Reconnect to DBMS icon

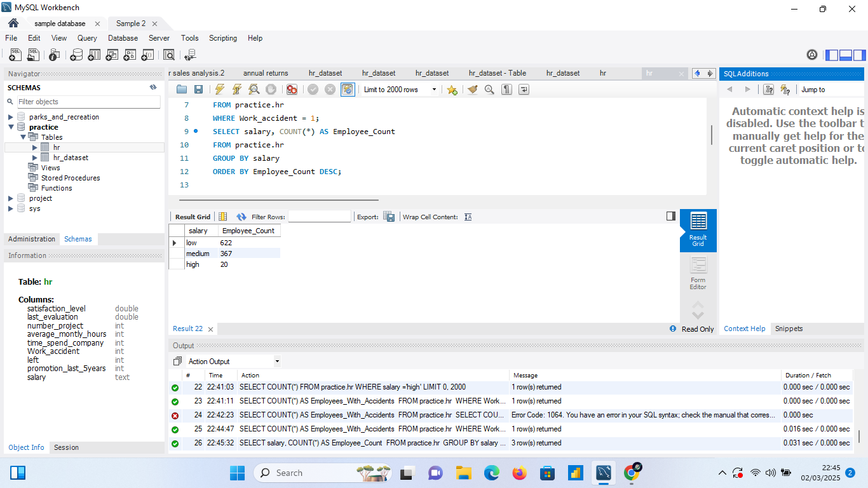click(x=190, y=55)
